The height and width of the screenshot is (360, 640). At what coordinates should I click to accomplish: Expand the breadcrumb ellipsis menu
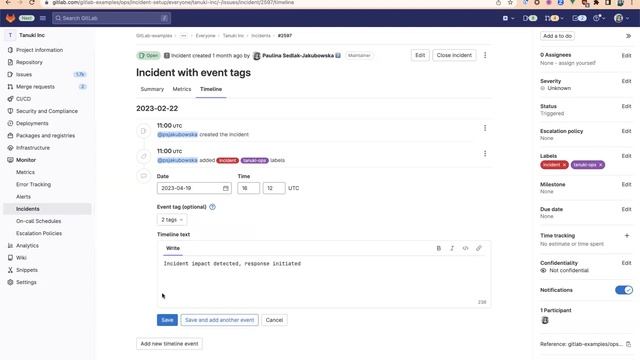pyautogui.click(x=183, y=36)
